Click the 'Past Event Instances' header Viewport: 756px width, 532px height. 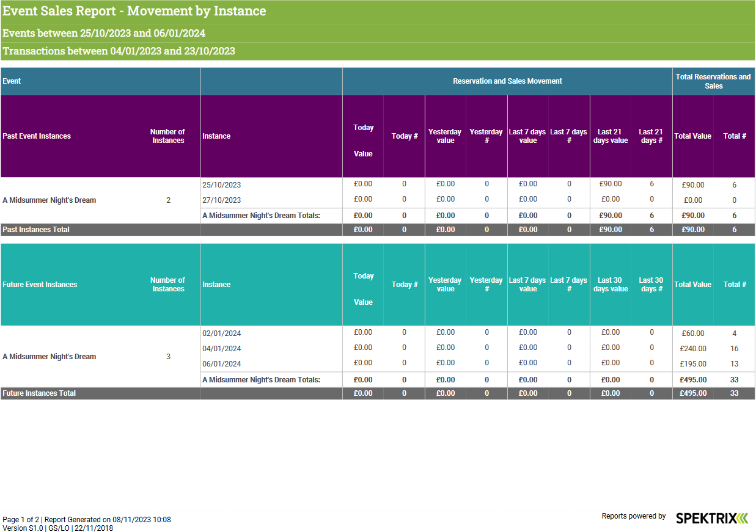click(37, 136)
